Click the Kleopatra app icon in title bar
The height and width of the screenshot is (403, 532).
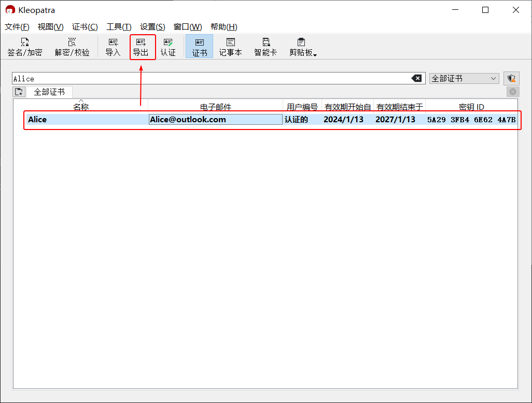point(10,10)
